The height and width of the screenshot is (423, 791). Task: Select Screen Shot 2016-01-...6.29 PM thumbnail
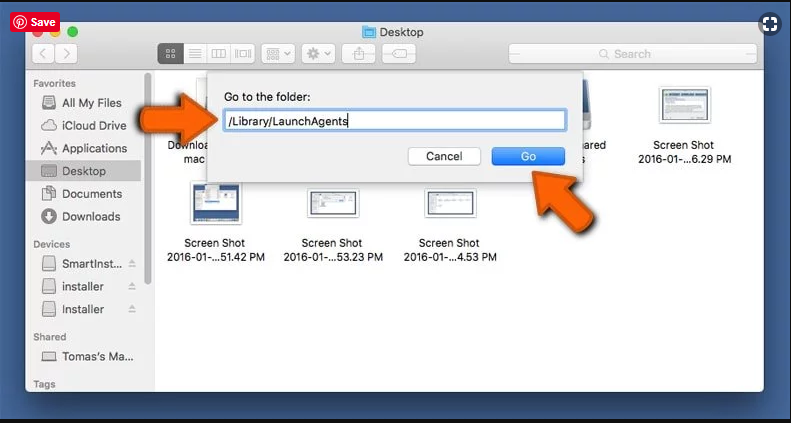[685, 105]
